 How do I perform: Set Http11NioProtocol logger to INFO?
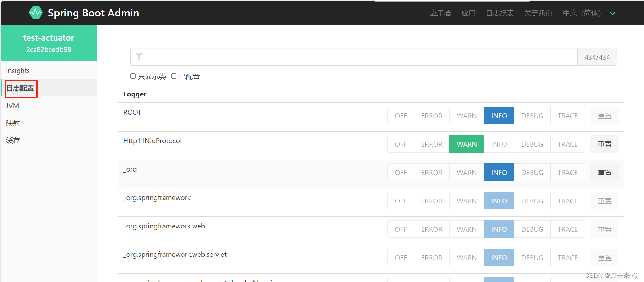coord(499,144)
